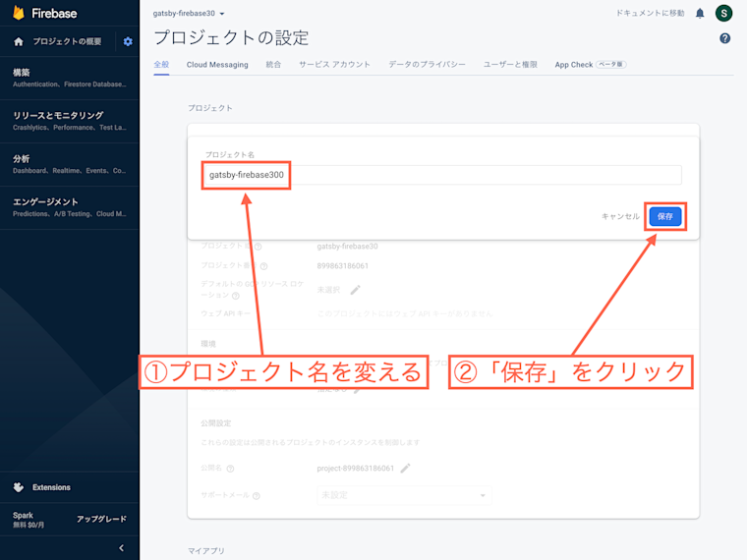This screenshot has height=560, width=747.
Task: Open the データのプライバシー tab
Action: (x=427, y=64)
